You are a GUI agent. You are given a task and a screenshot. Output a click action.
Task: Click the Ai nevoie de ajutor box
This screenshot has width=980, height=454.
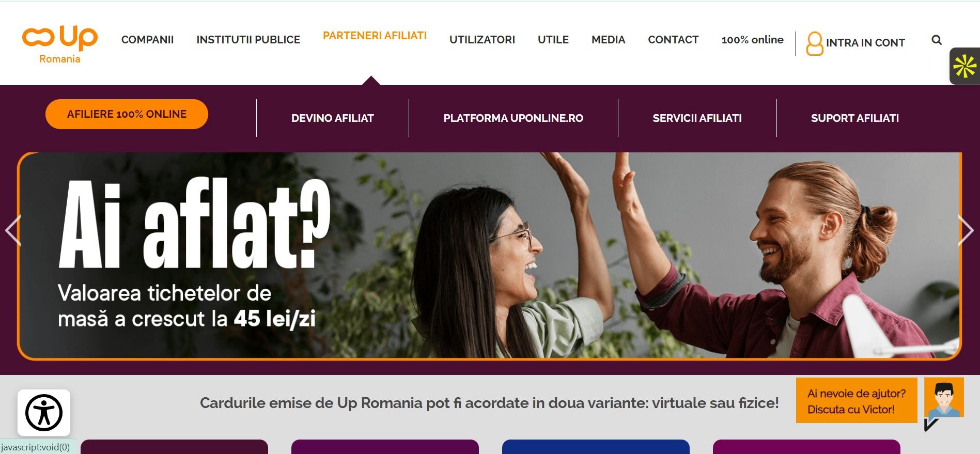[857, 400]
